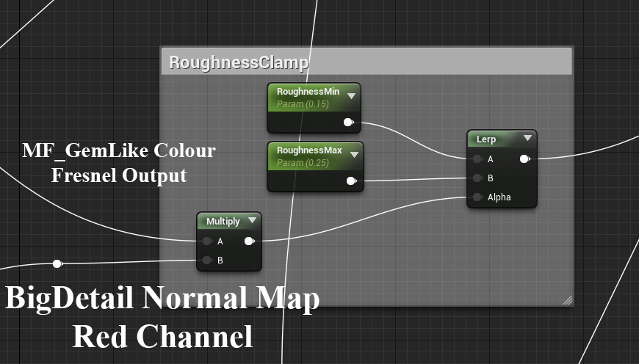Viewport: 639px width, 364px height.
Task: Collapse the RoughnessMax node with its arrow
Action: pos(353,154)
